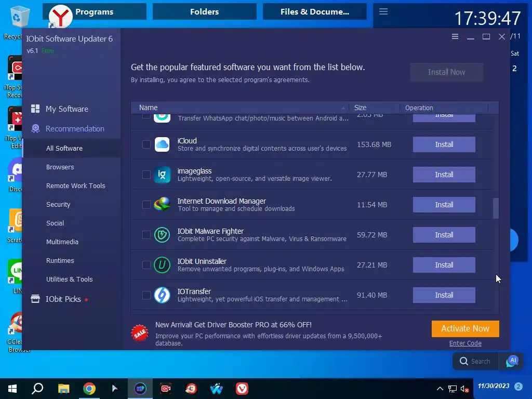Open the notification center badge
Screen dimensions: 532x399
[x=518, y=386]
